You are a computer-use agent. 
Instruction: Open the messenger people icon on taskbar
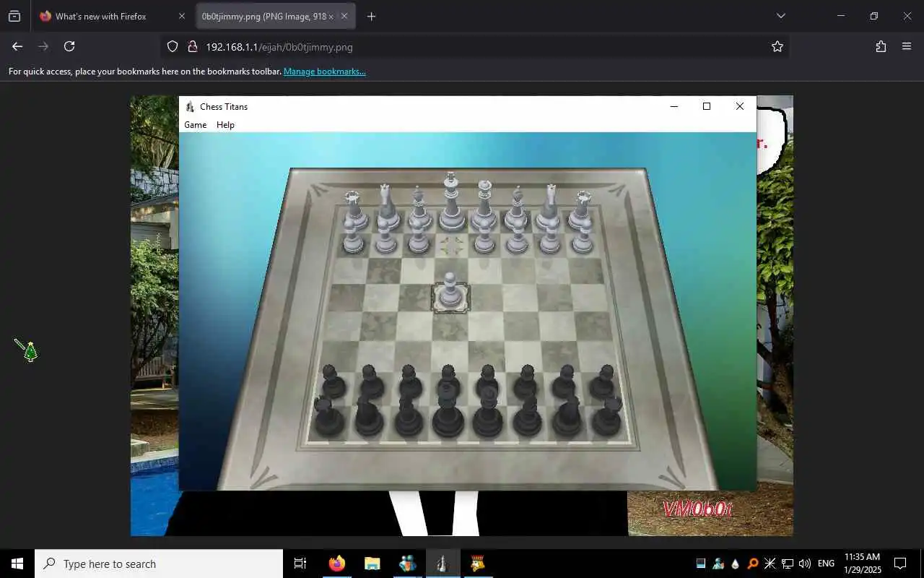(407, 564)
